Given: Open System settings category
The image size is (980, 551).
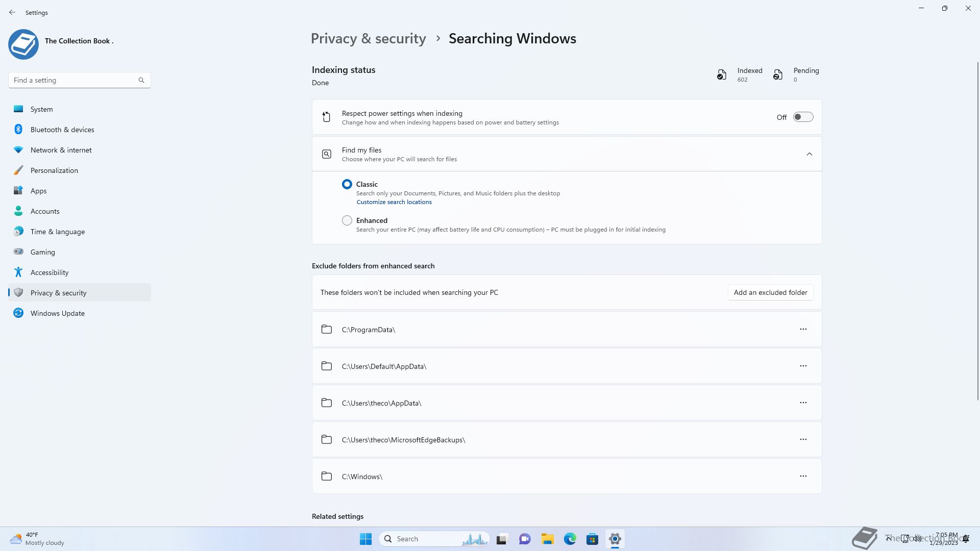Looking at the screenshot, I should tap(80, 109).
